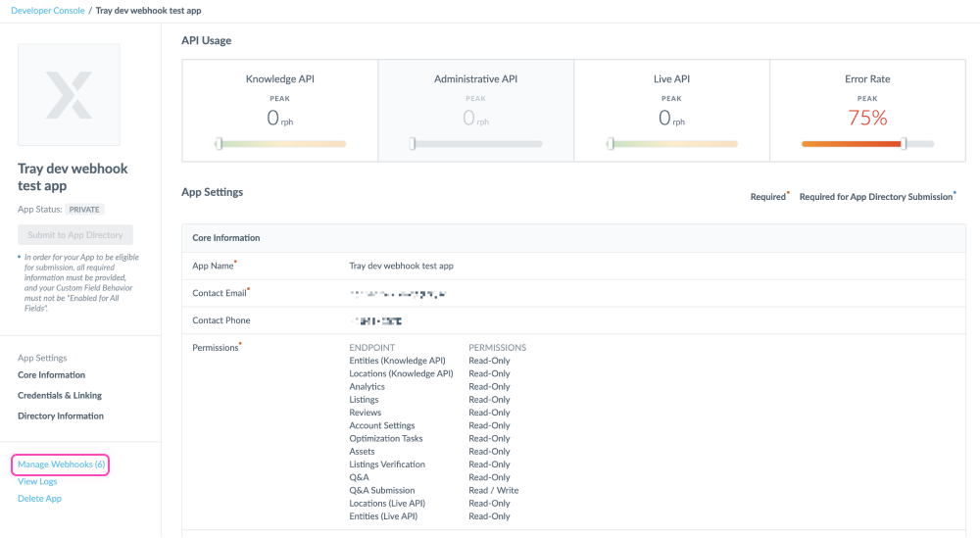Select the Administrative API usage card
Image resolution: width=980 pixels, height=538 pixels.
[475, 110]
